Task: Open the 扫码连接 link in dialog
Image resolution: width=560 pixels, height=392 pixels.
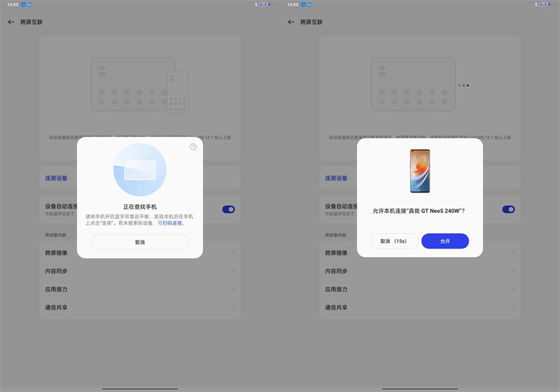Action: pos(172,223)
